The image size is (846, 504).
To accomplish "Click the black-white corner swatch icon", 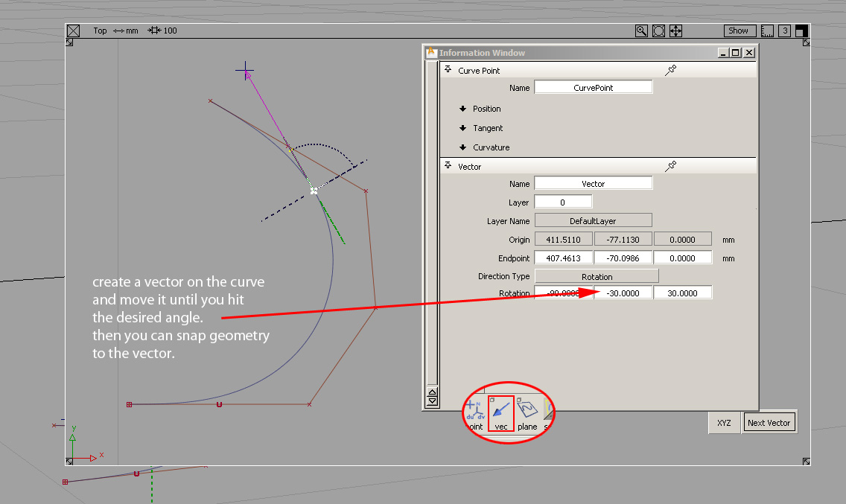I will click(x=801, y=31).
